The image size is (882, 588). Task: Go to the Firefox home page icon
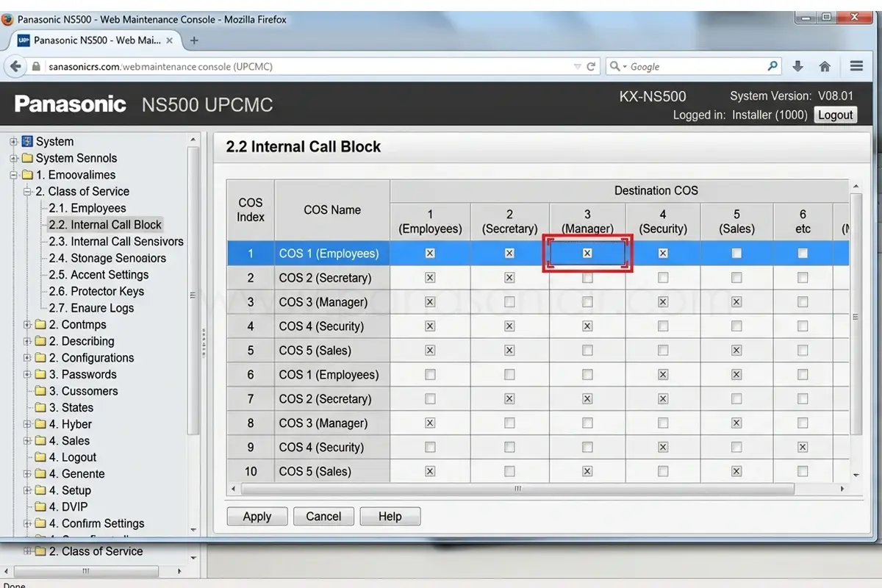click(x=825, y=66)
